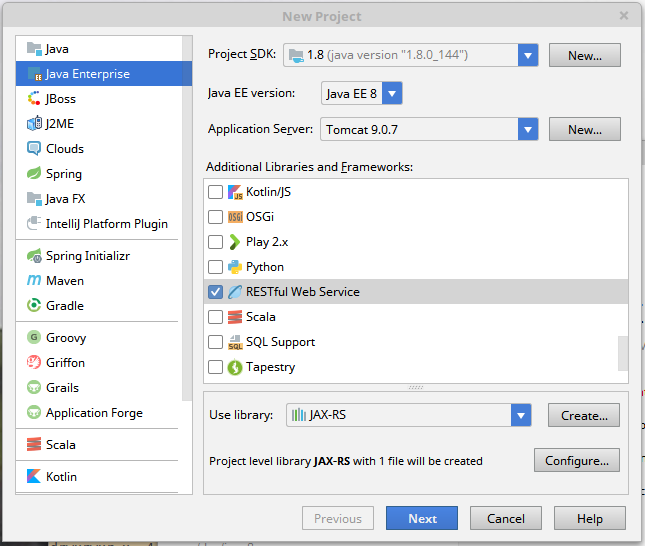
Task: Click the OSGi framework icon
Action: tap(235, 217)
